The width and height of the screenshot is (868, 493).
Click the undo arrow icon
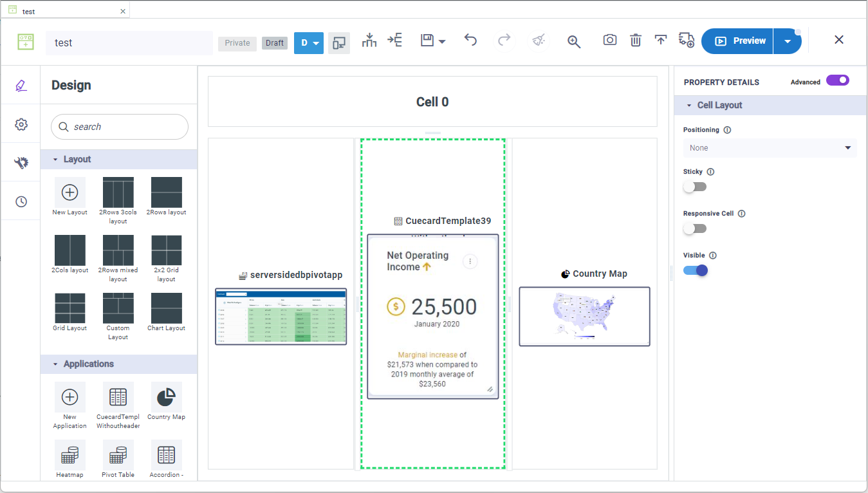point(470,41)
